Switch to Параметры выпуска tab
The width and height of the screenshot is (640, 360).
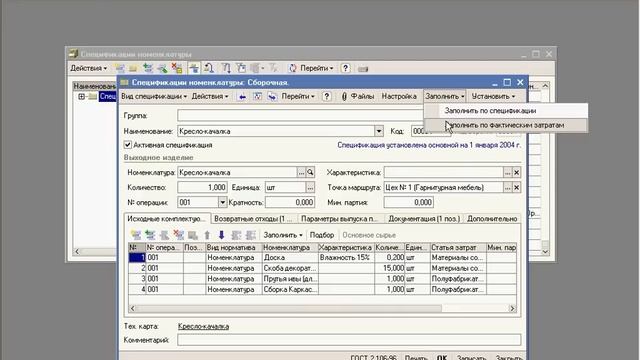tap(340, 219)
